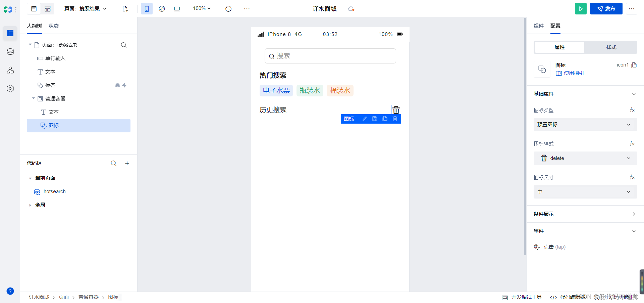644x303 pixels.
Task: Open the data source sidebar icon
Action: tap(10, 51)
